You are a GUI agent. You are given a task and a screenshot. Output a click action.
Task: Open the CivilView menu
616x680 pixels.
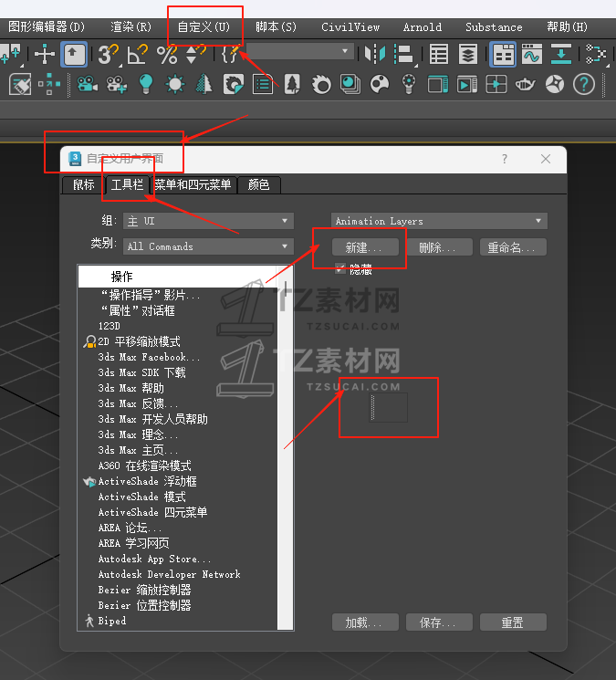(350, 26)
